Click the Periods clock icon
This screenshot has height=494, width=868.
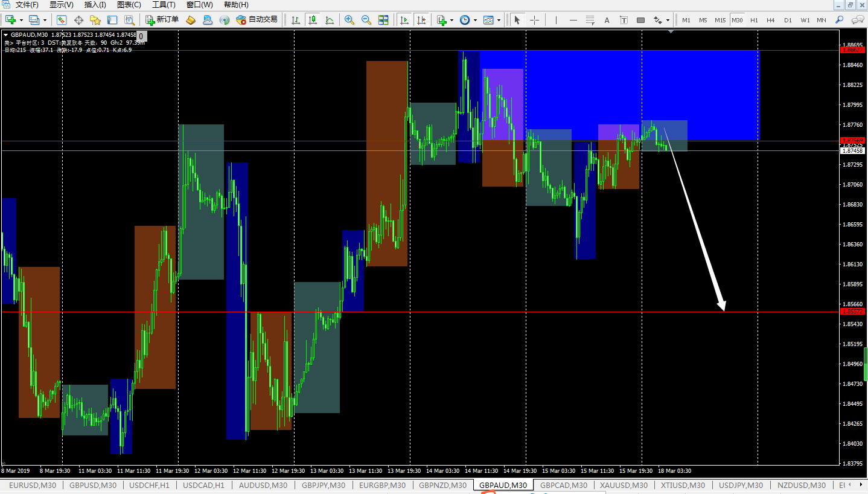pos(465,20)
